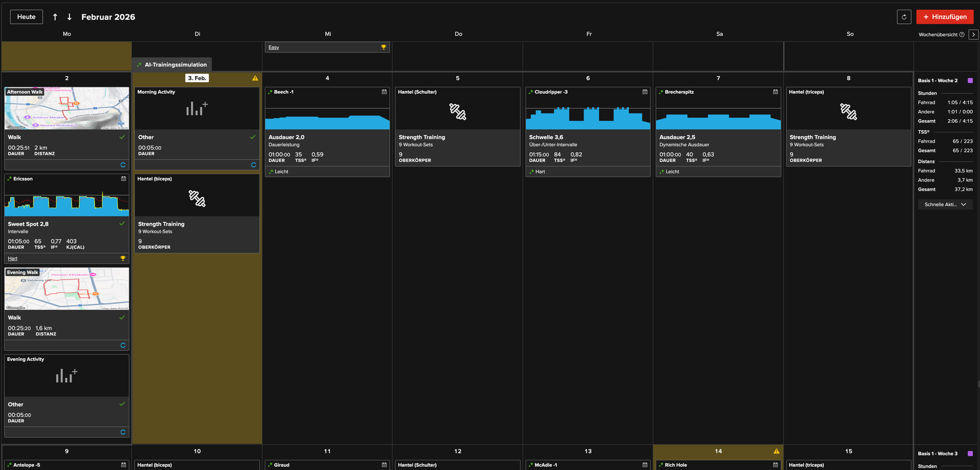The height and width of the screenshot is (470, 980).
Task: Open calendar icon on Beech -1 workout
Action: 384,92
